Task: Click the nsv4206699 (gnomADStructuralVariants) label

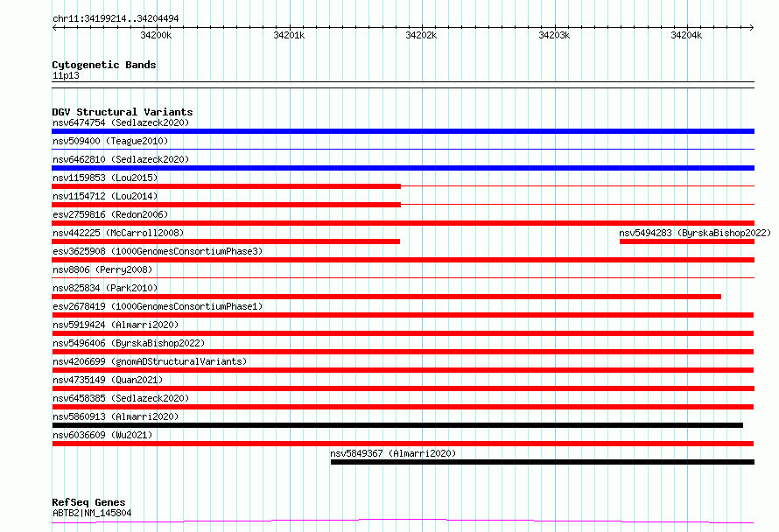Action: coord(150,361)
